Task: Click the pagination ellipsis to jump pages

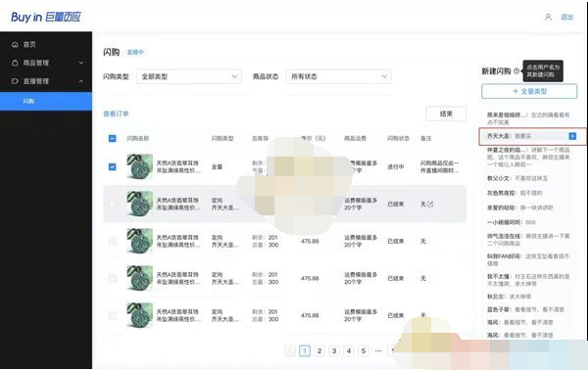Action: coord(378,350)
